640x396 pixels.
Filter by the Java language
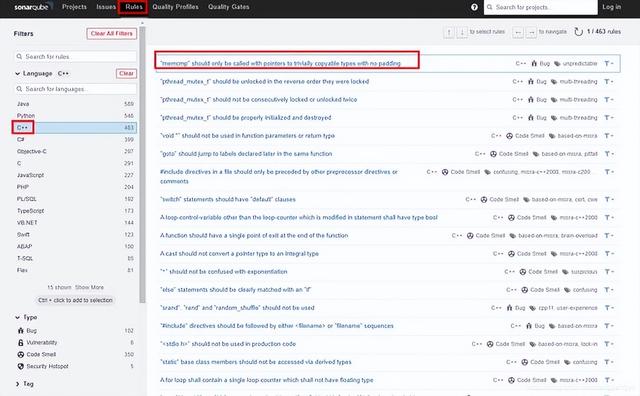[x=75, y=104]
